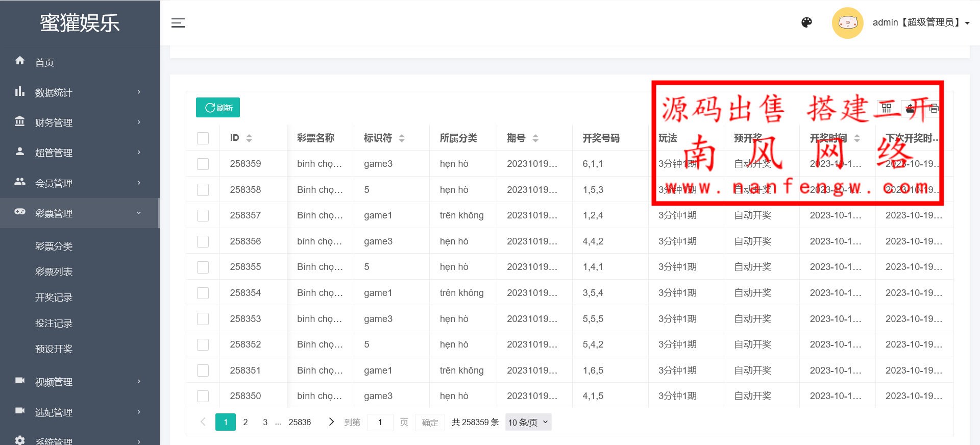The width and height of the screenshot is (980, 445).
Task: Check the row 258354 checkbox
Action: (x=203, y=293)
